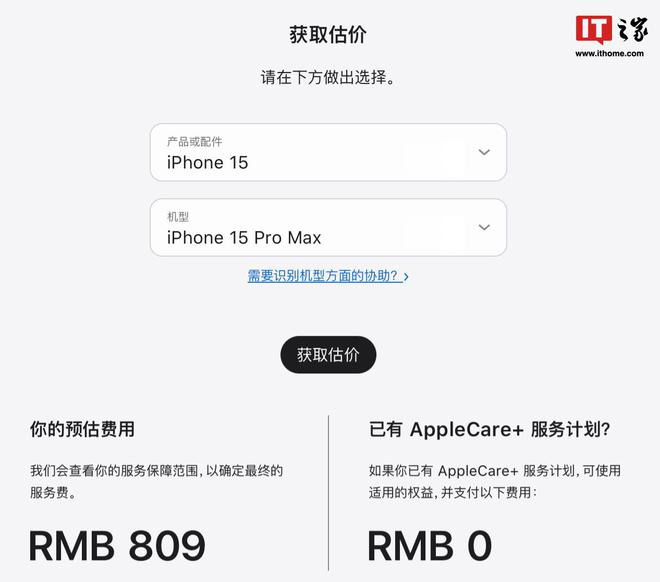This screenshot has width=660, height=582.
Task: Click the 服务保障范围 description paragraph
Action: coord(156,481)
